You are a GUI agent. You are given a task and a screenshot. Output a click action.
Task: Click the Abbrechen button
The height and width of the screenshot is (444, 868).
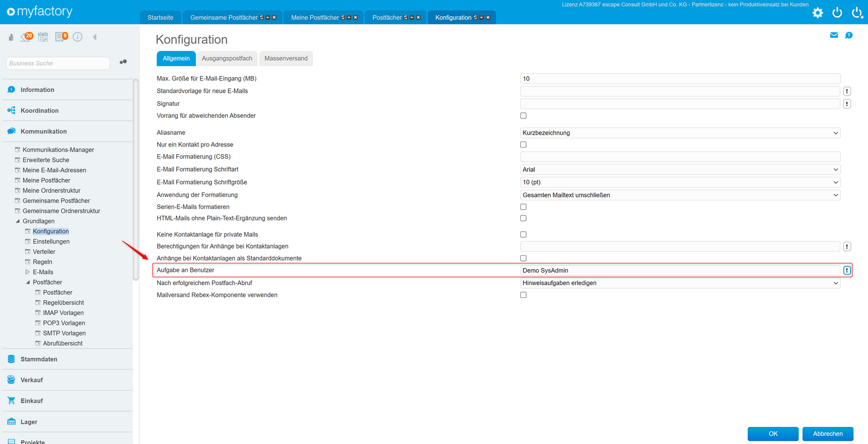828,434
